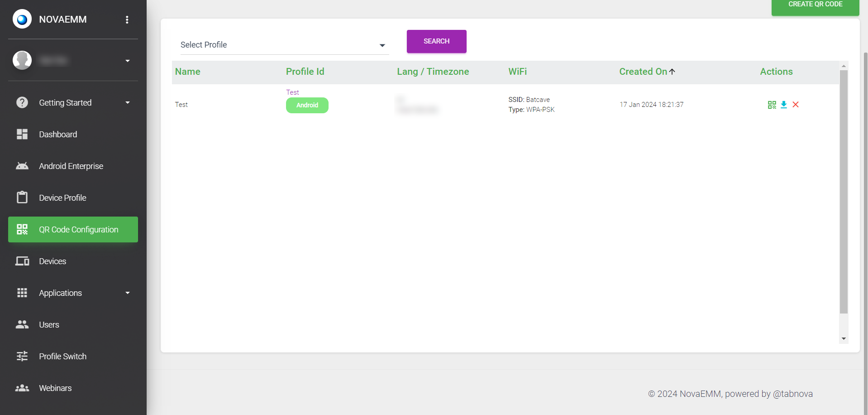Click the CREATE QR CODE button
Screen dimensions: 868x415
click(815, 5)
